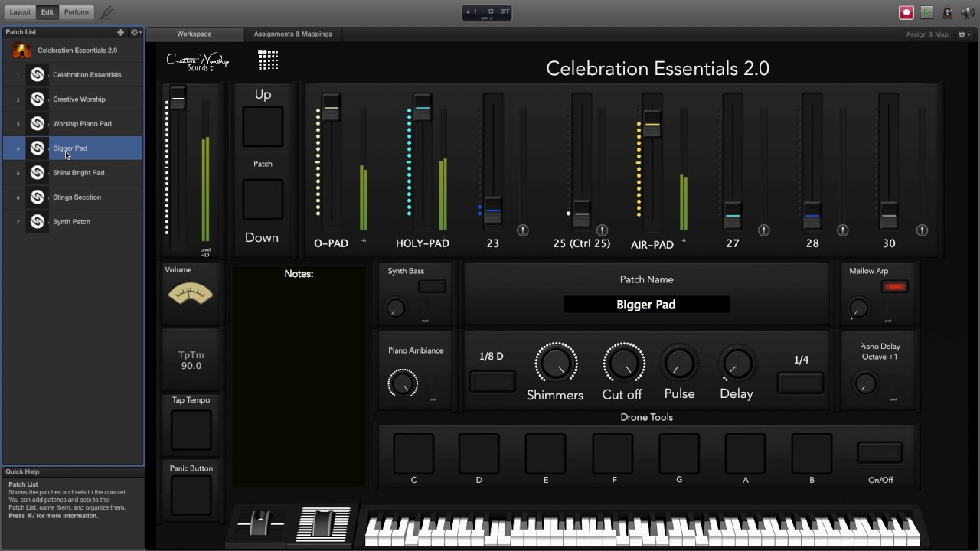
Task: Select the Worship Piano Pad patch
Action: click(73, 124)
